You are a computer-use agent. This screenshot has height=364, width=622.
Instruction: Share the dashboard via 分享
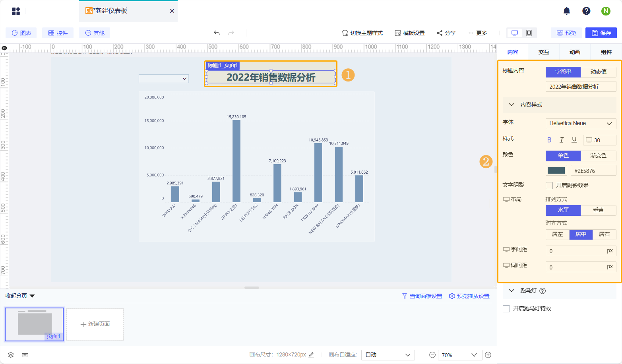[446, 33]
